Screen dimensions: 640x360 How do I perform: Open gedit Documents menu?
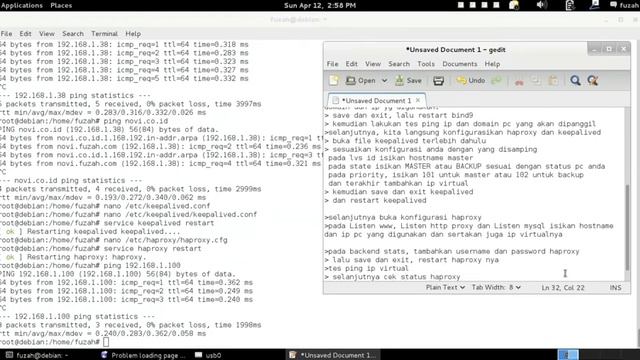coord(460,64)
